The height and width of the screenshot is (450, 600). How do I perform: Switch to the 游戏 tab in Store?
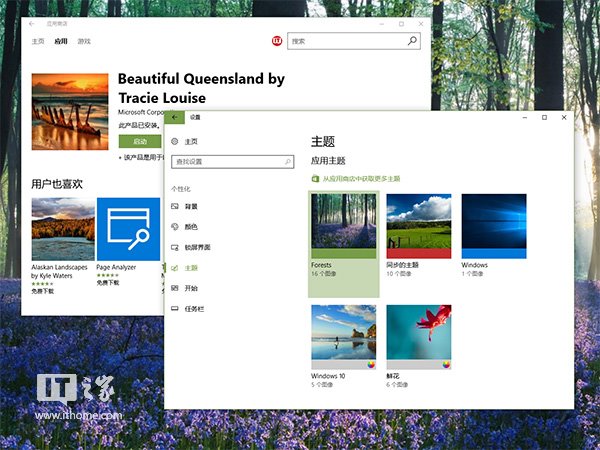tap(84, 41)
